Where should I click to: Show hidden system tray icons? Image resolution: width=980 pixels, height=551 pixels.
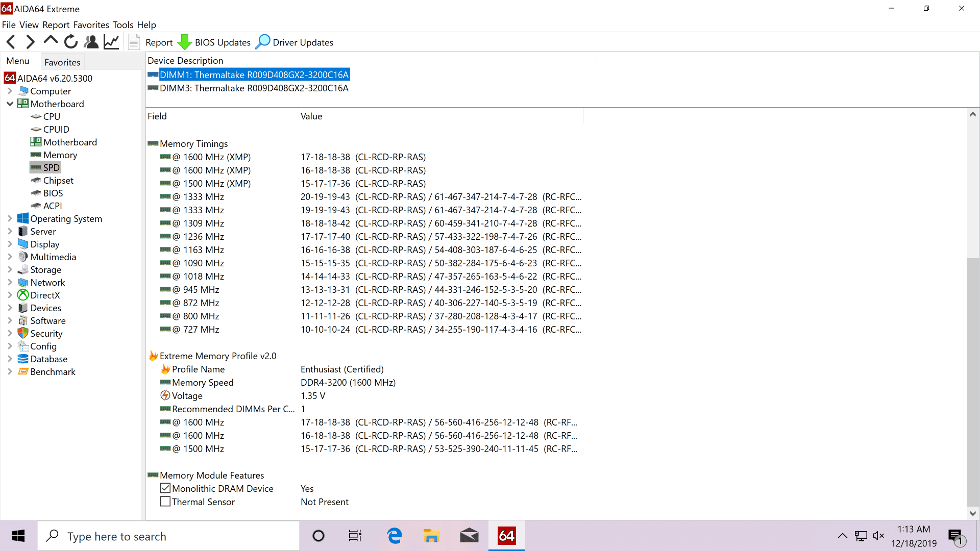pyautogui.click(x=843, y=536)
